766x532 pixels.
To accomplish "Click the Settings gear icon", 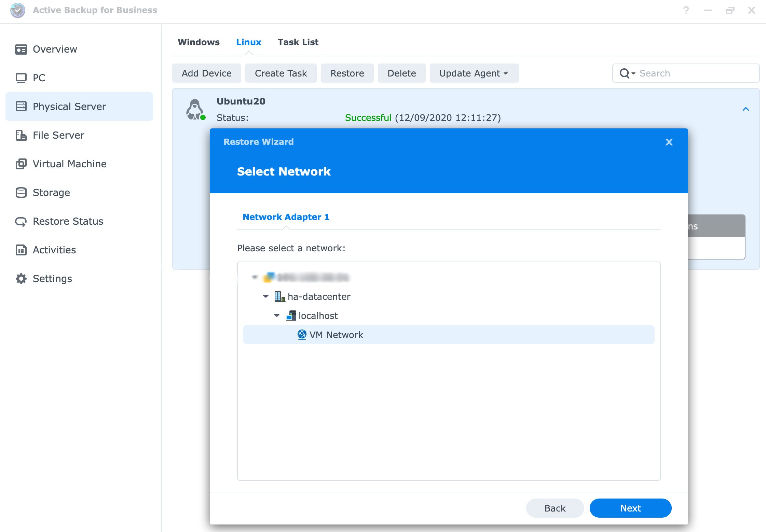I will (x=21, y=279).
